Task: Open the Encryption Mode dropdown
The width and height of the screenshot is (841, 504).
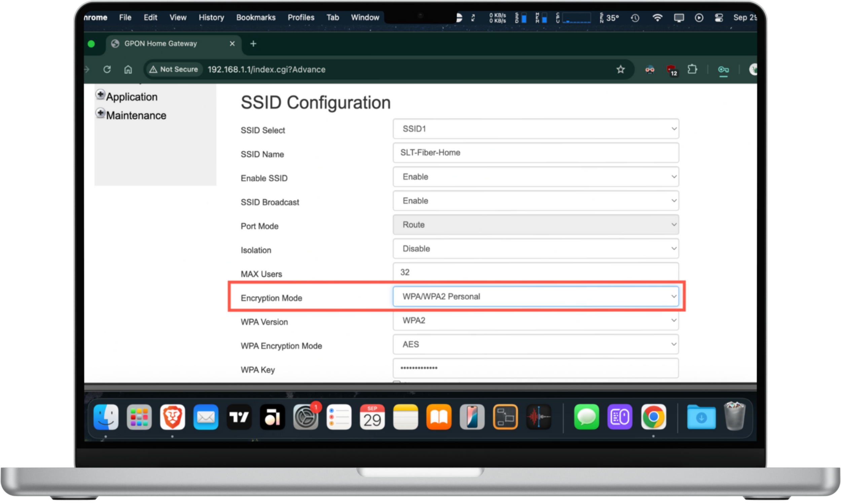Action: [x=536, y=296]
